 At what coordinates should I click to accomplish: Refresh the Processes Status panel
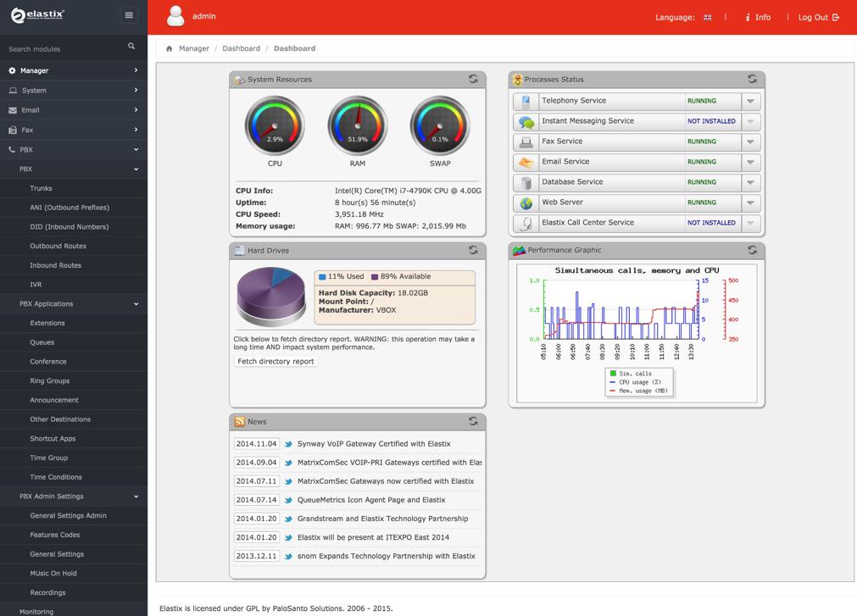[x=753, y=79]
